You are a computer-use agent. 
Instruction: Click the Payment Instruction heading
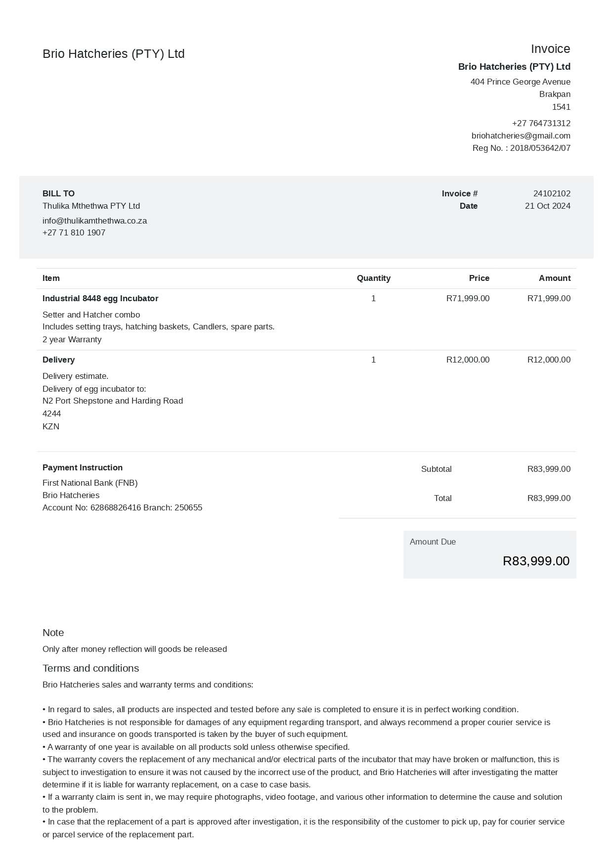click(x=83, y=467)
